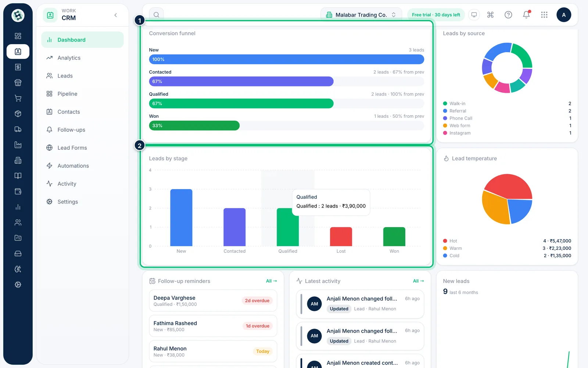Open the office building module icon

click(x=18, y=160)
